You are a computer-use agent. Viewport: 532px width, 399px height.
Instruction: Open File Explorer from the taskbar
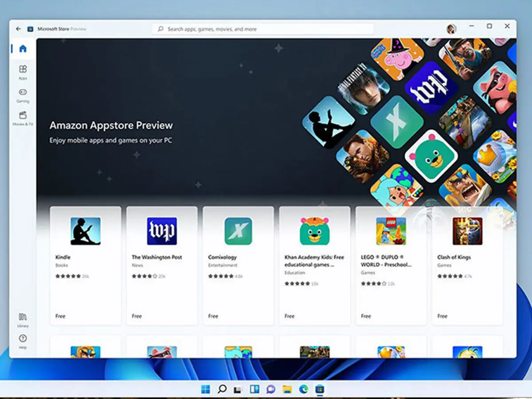point(287,389)
